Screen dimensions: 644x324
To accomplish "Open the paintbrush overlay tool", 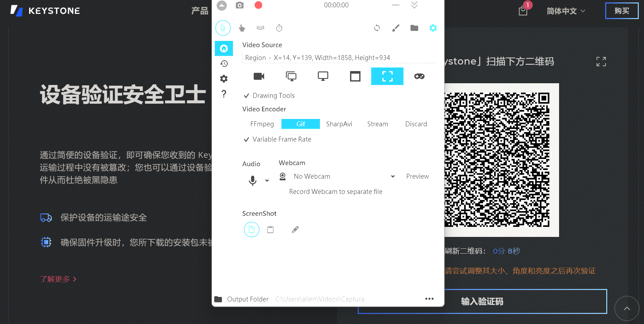I will point(396,28).
